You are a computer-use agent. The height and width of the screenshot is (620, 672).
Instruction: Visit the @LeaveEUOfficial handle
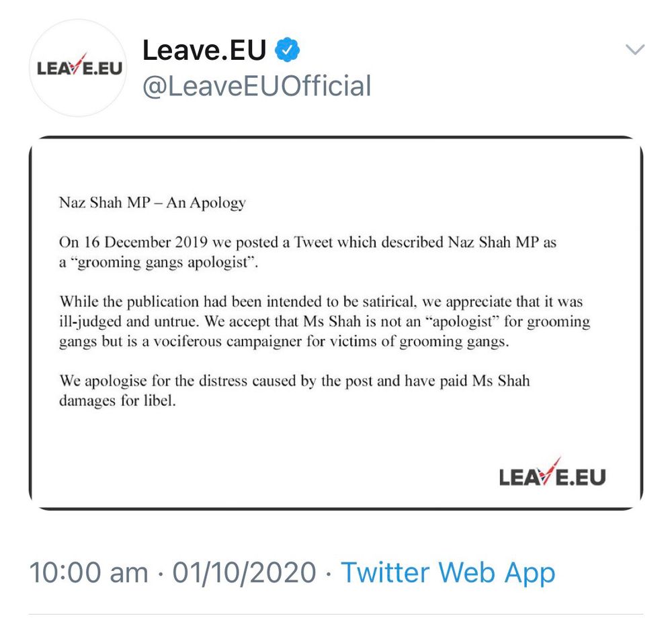(x=257, y=86)
